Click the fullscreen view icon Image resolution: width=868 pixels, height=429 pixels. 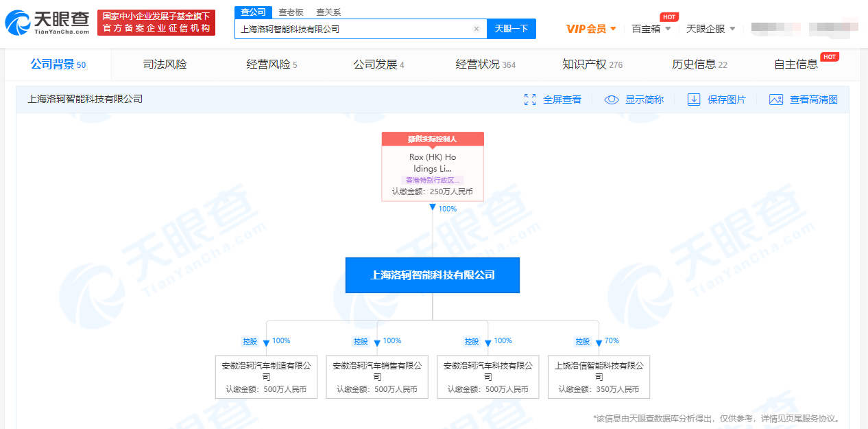530,100
